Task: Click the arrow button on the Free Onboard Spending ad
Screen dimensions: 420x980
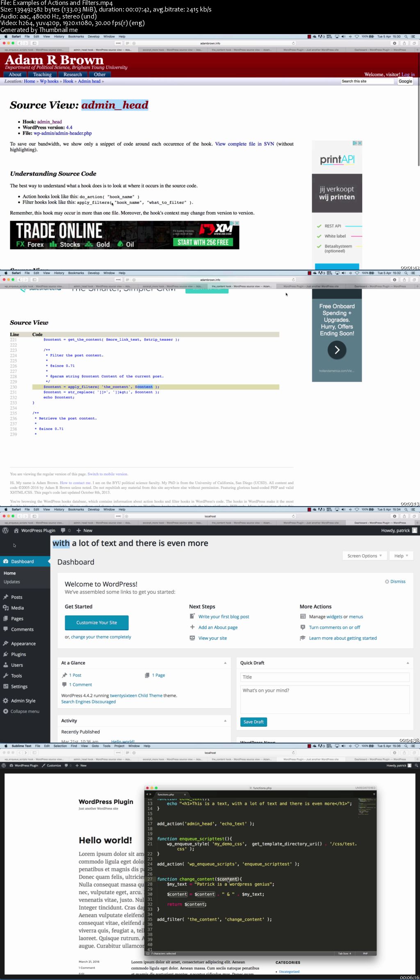Action: [x=337, y=350]
